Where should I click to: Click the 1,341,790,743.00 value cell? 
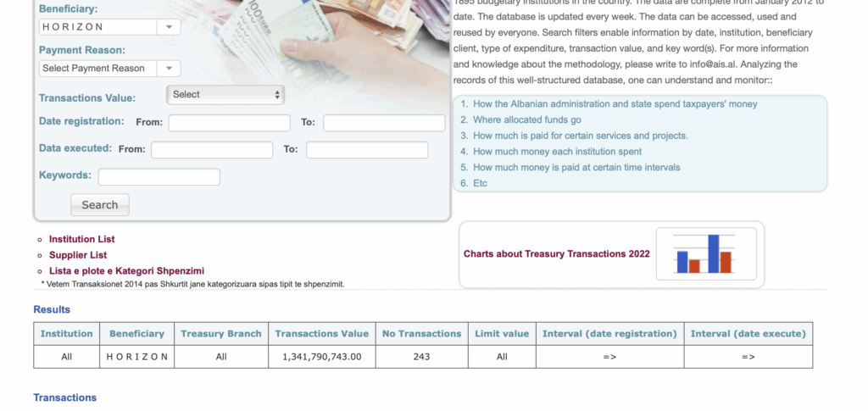322,357
